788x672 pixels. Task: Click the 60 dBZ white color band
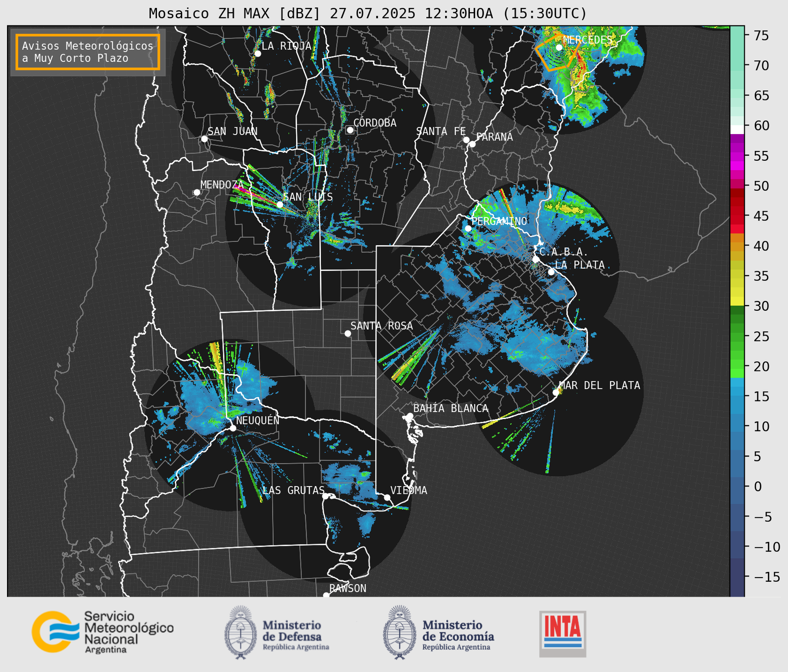pyautogui.click(x=737, y=129)
